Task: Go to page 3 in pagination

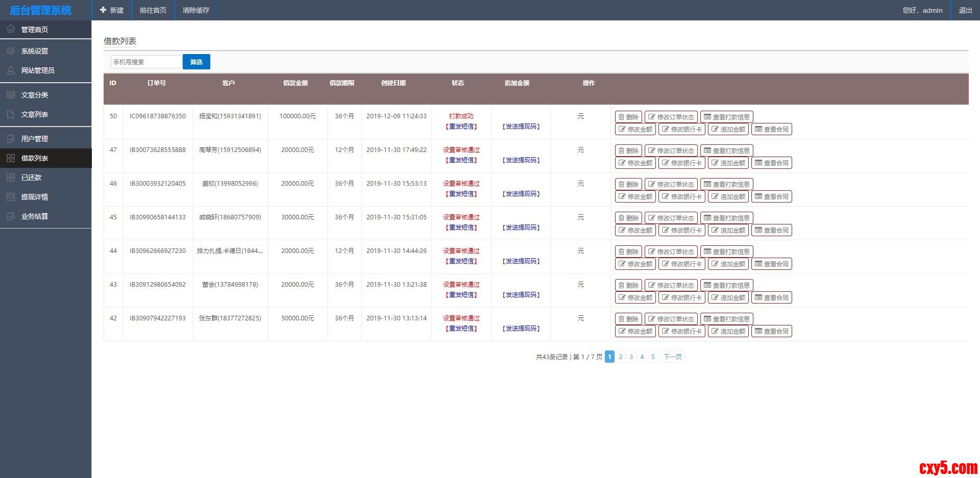Action: [x=631, y=357]
